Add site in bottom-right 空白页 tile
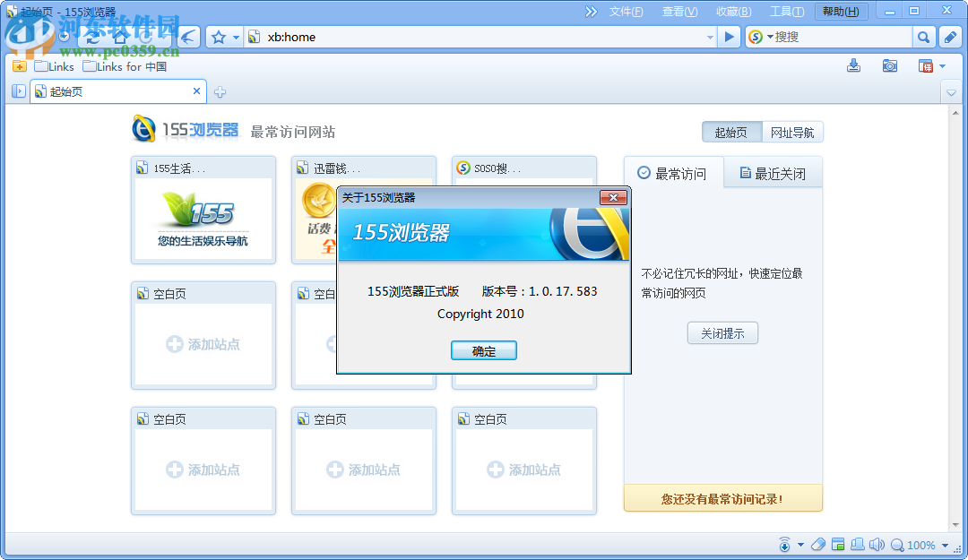968x560 pixels. click(x=524, y=470)
